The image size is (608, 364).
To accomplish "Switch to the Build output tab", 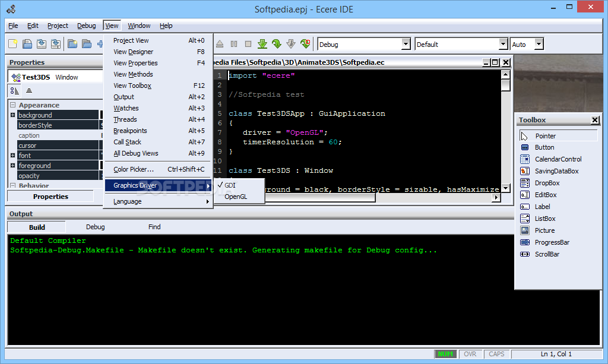I will coord(37,227).
